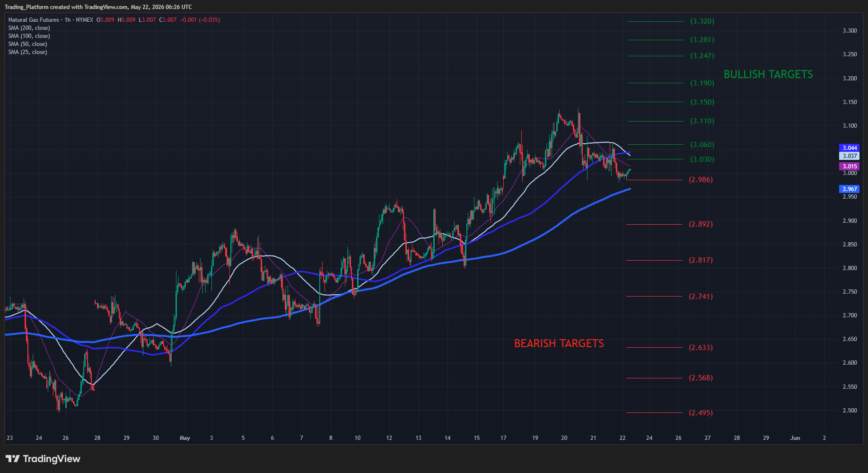Select the (3.281) bullish target label
868x473 pixels.
[702, 40]
